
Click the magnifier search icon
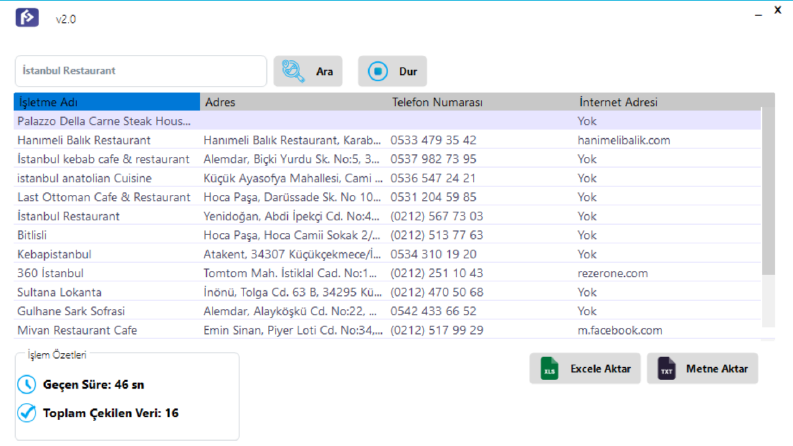293,71
